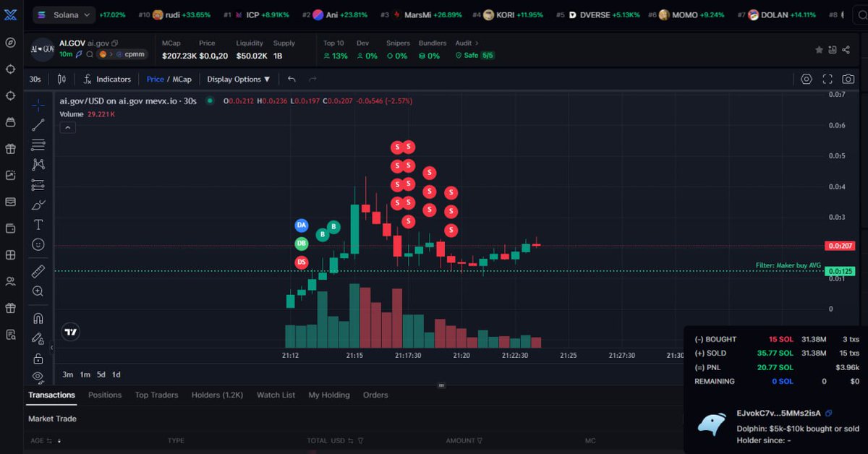Open the Watch List tab
This screenshot has height=454, width=868.
click(276, 395)
